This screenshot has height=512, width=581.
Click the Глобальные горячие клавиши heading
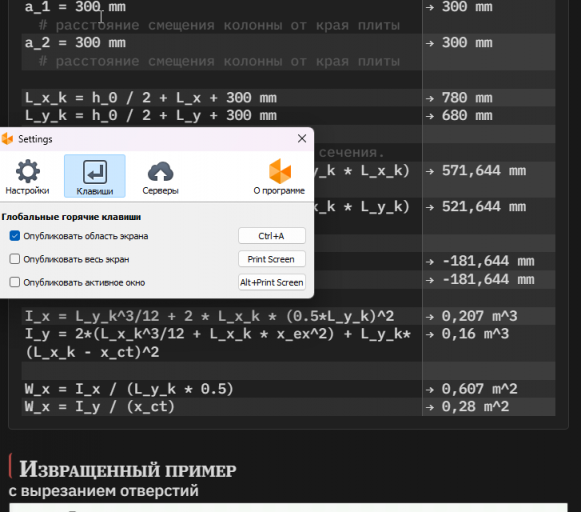71,217
